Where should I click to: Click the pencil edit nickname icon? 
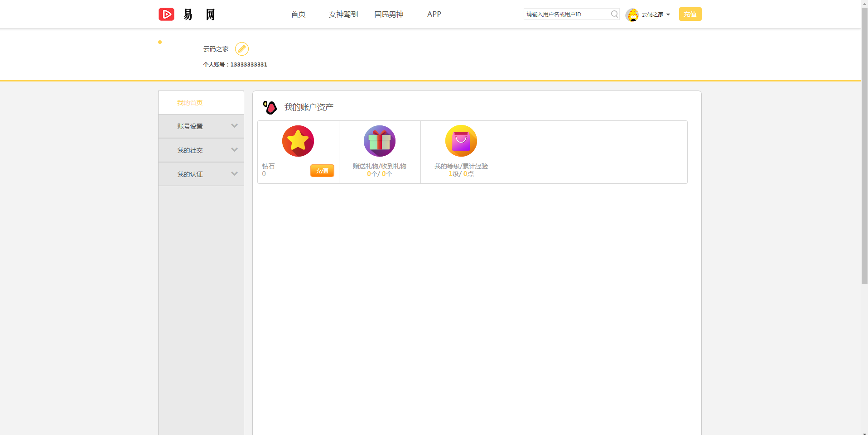pyautogui.click(x=242, y=48)
